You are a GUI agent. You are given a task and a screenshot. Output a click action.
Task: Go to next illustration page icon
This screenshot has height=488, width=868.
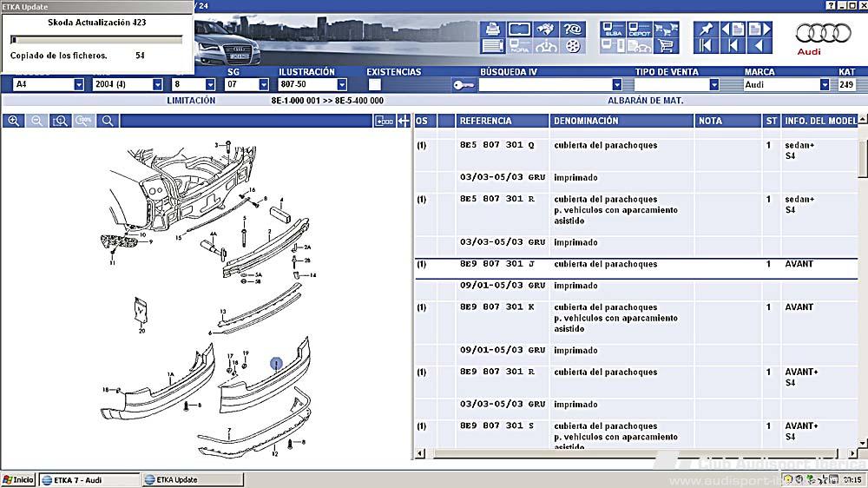pos(759,29)
